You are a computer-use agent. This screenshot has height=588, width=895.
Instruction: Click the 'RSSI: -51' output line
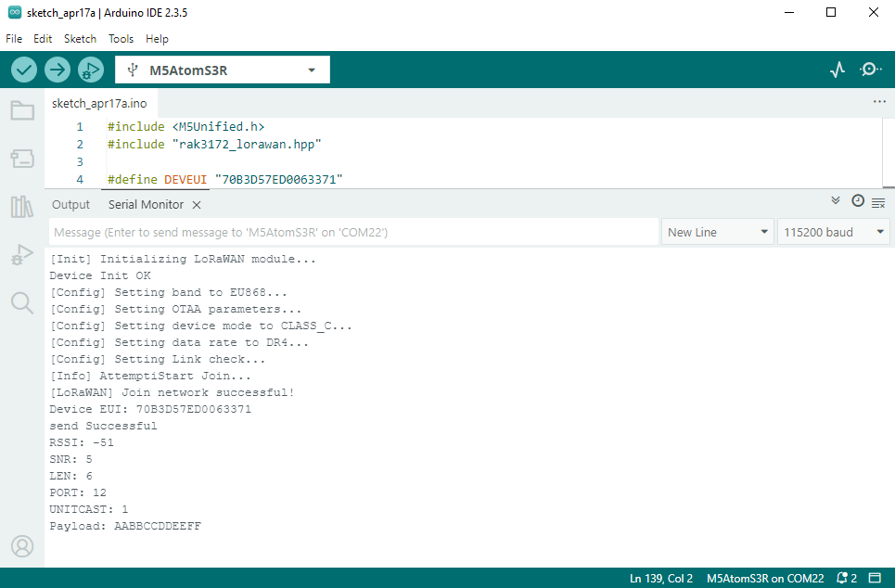tap(82, 443)
